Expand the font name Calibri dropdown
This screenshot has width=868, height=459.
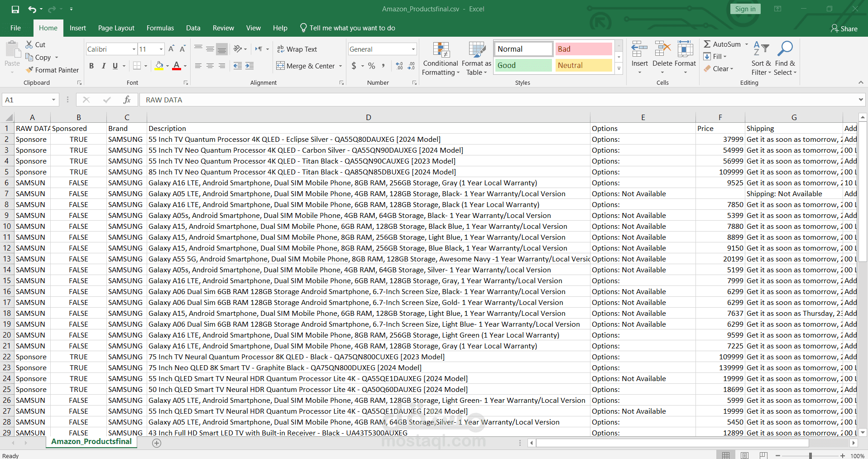pyautogui.click(x=134, y=49)
